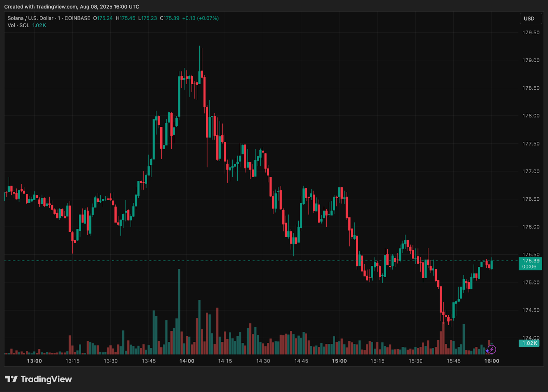
Task: Click the 00:06 countdown timer label
Action: (x=529, y=267)
